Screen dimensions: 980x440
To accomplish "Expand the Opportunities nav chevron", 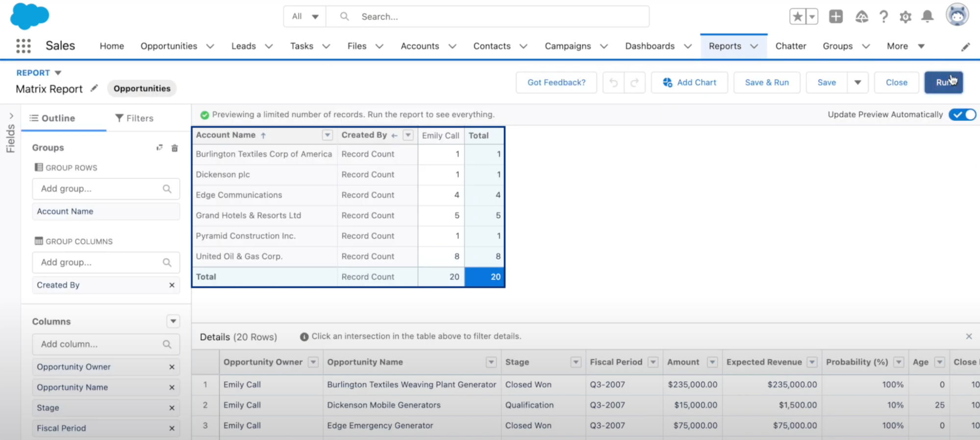I will tap(210, 47).
